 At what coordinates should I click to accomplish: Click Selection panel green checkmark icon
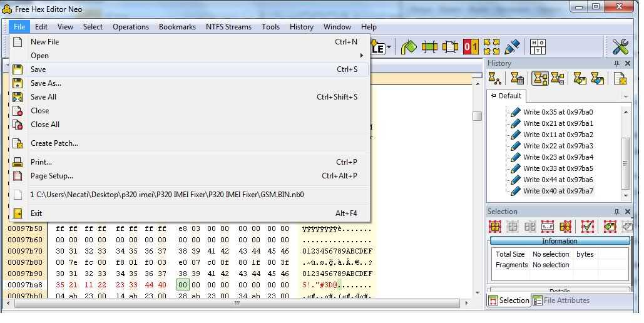point(588,227)
